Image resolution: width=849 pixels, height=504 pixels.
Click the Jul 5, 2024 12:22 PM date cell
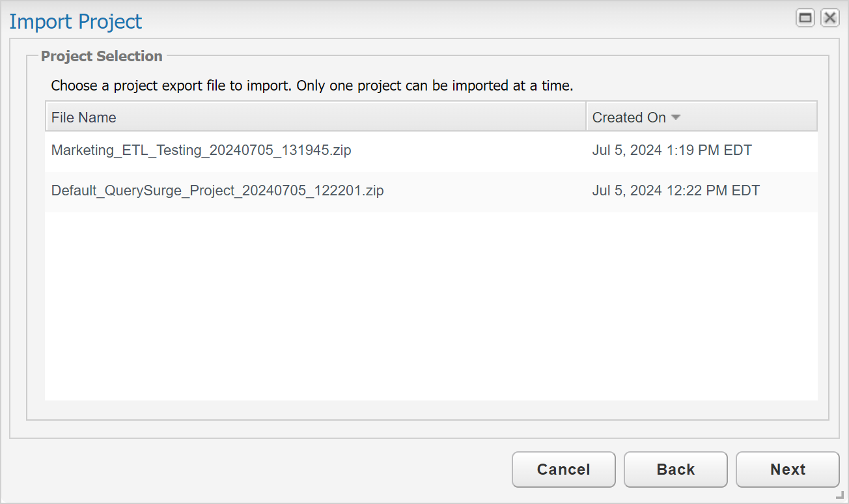click(676, 191)
